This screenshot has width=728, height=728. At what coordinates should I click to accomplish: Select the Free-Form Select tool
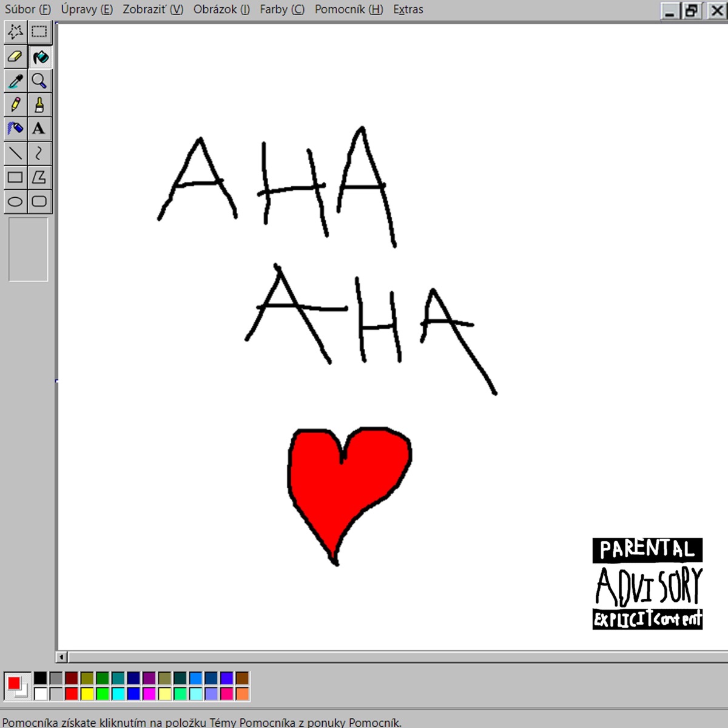(15, 33)
